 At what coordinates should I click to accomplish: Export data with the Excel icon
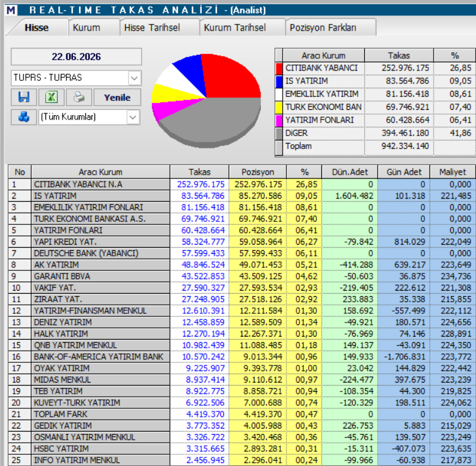52,97
